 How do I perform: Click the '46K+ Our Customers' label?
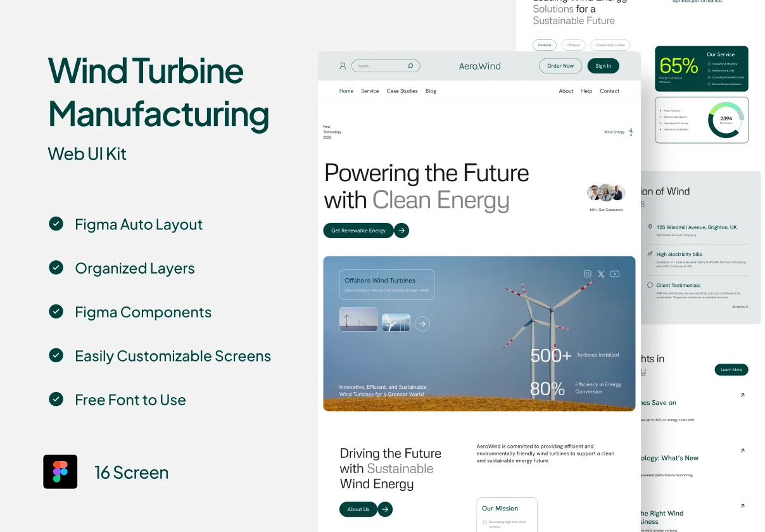(x=606, y=210)
